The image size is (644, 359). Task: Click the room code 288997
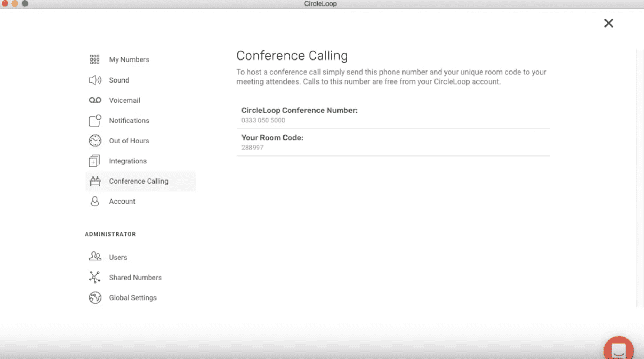point(252,148)
